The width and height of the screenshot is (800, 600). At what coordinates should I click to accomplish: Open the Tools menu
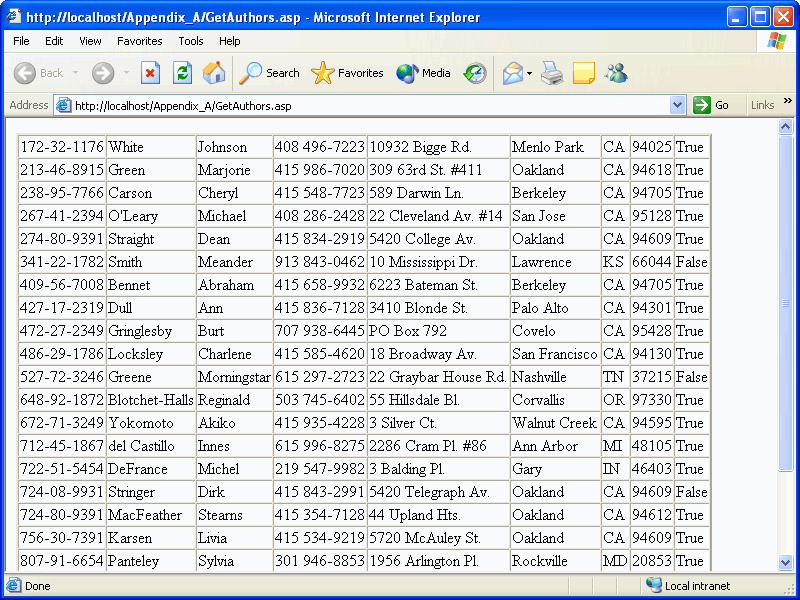coord(191,41)
